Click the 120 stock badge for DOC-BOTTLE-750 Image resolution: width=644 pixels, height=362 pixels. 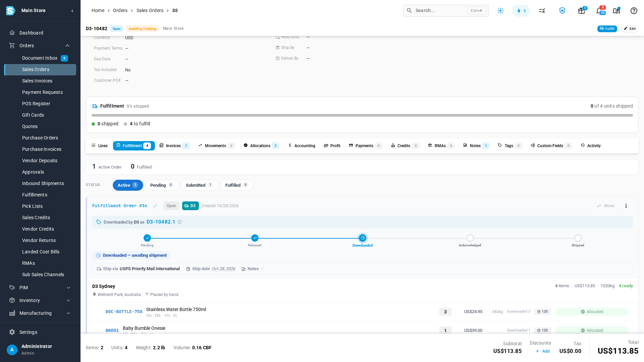tap(543, 312)
